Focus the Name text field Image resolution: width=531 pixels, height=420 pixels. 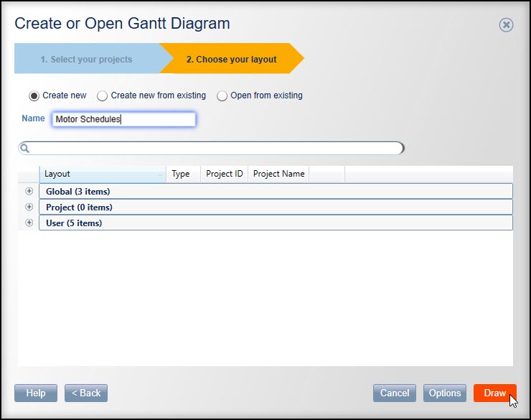124,119
